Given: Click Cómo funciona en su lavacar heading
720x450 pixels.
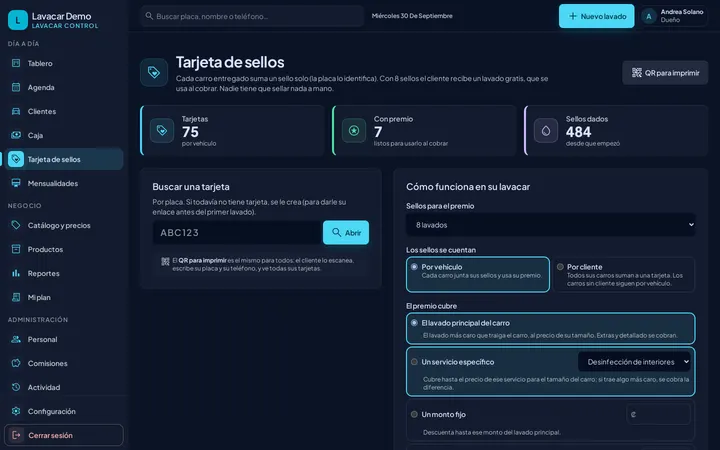Looking at the screenshot, I should pos(468,186).
